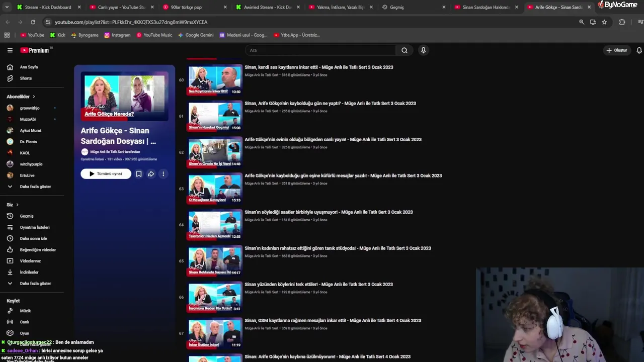Open Daha sonra izle in sidebar
The width and height of the screenshot is (644, 362).
pos(33,238)
